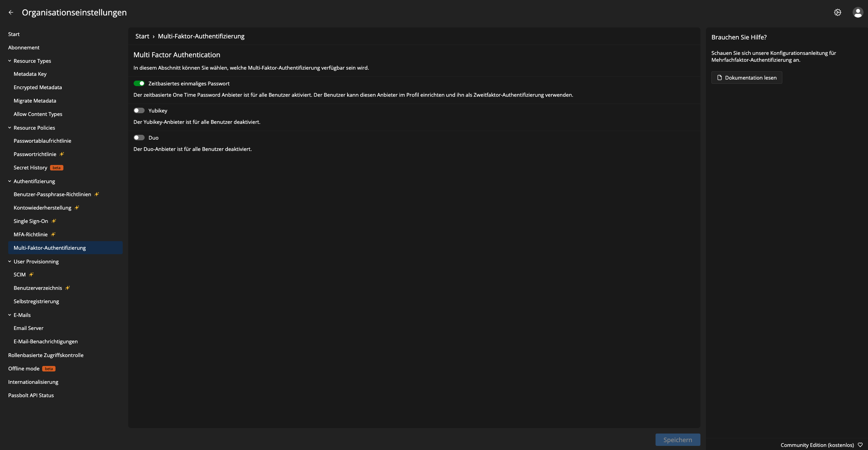Click the sparkle icon beside MFA-Richtlinie
Screen dimensions: 868x450
coord(53,234)
